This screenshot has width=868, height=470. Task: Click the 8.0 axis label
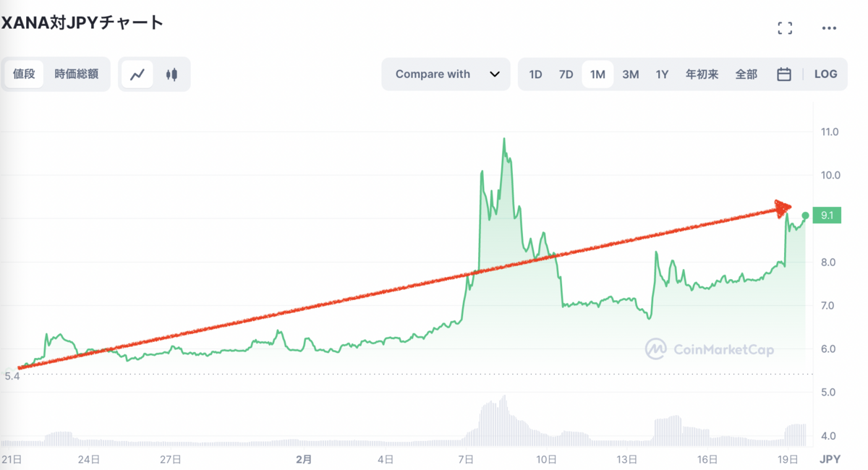tap(829, 262)
